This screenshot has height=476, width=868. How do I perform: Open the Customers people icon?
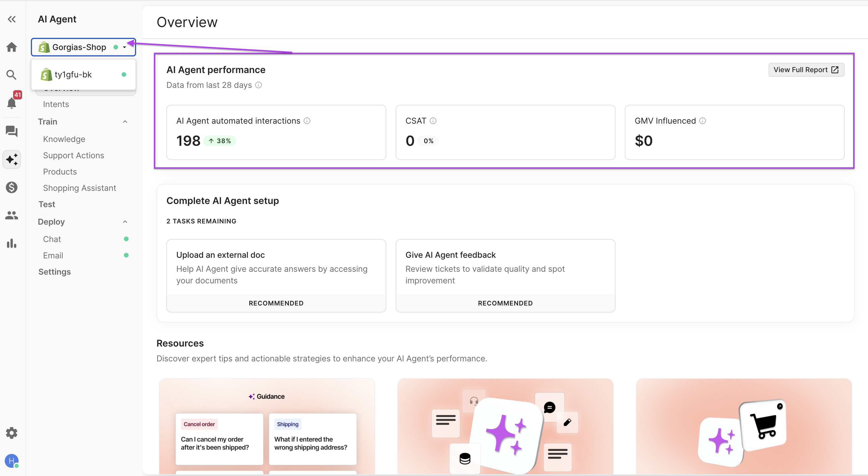(12, 215)
